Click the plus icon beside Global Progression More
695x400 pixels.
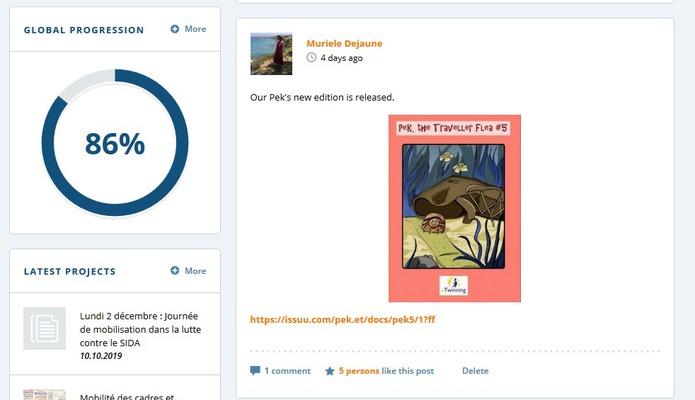point(175,29)
